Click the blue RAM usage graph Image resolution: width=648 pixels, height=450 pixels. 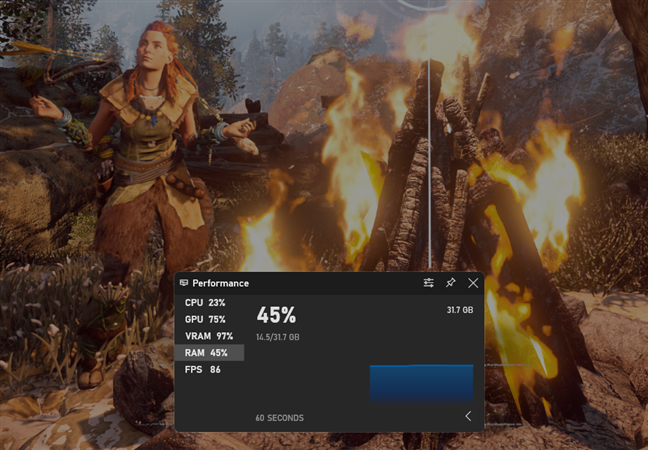click(x=421, y=383)
